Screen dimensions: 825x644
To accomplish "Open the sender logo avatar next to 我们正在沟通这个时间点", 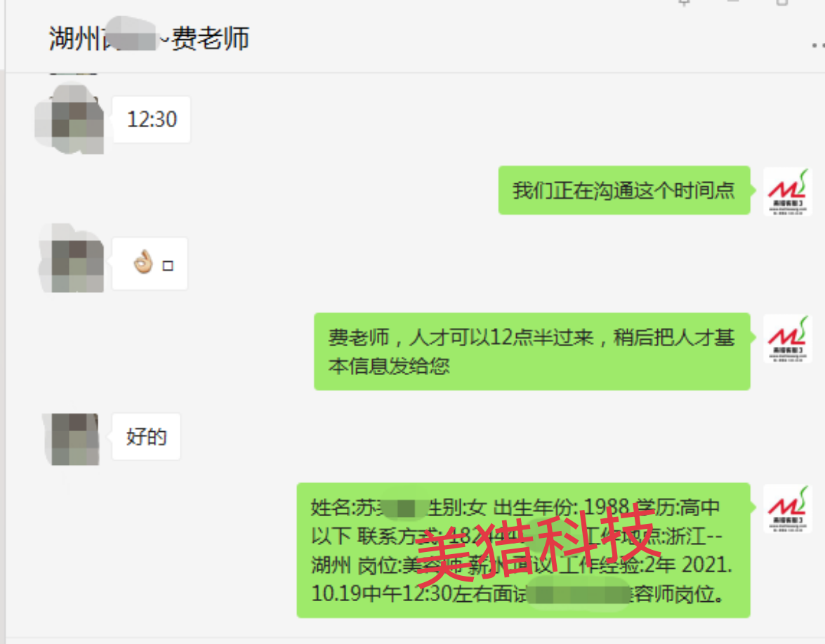I will click(788, 192).
